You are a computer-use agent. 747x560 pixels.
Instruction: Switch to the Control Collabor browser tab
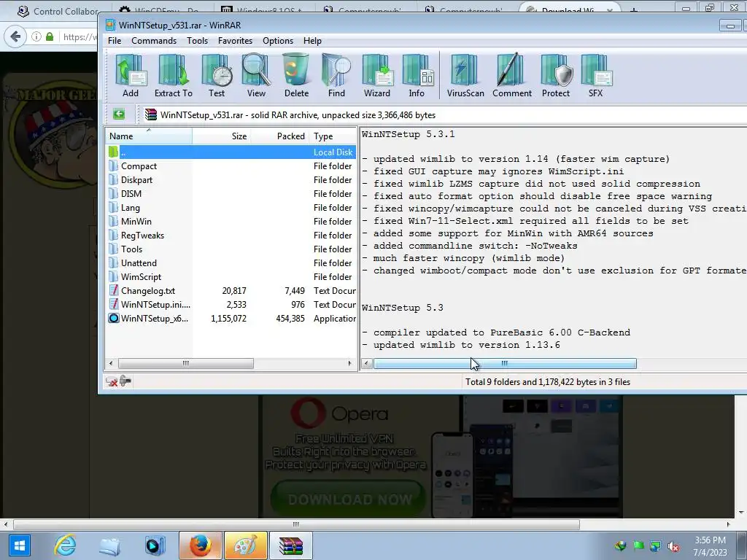pyautogui.click(x=59, y=10)
